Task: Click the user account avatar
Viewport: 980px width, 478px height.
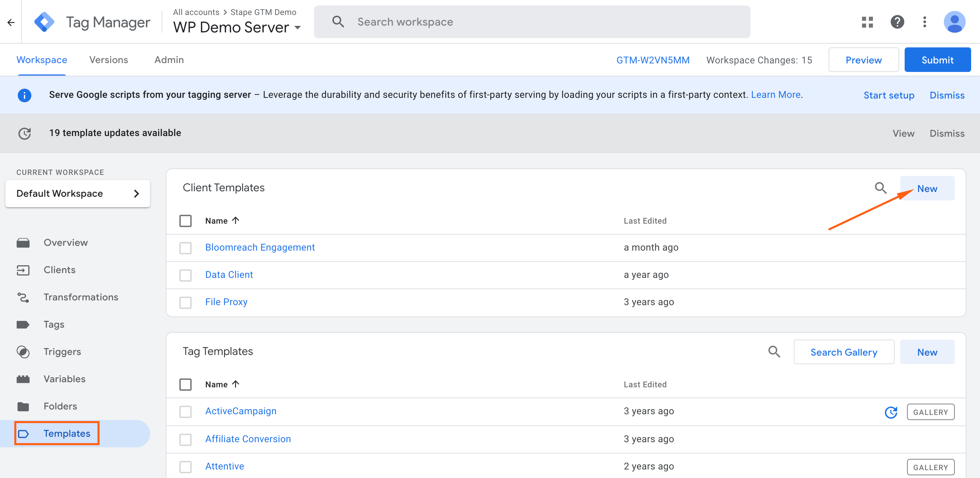Action: 954,22
